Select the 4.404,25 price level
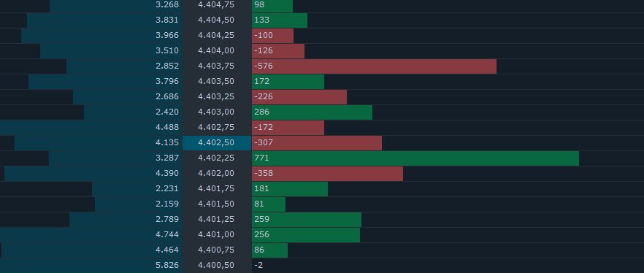Image resolution: width=644 pixels, height=273 pixels. click(x=216, y=35)
